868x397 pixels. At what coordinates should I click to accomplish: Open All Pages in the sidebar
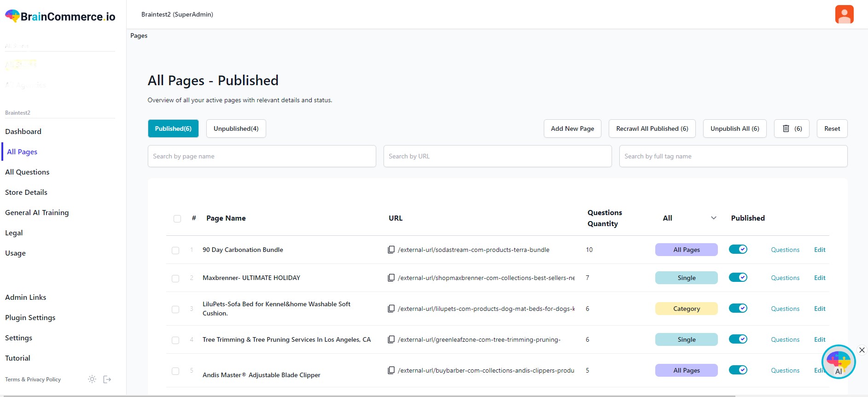(22, 152)
